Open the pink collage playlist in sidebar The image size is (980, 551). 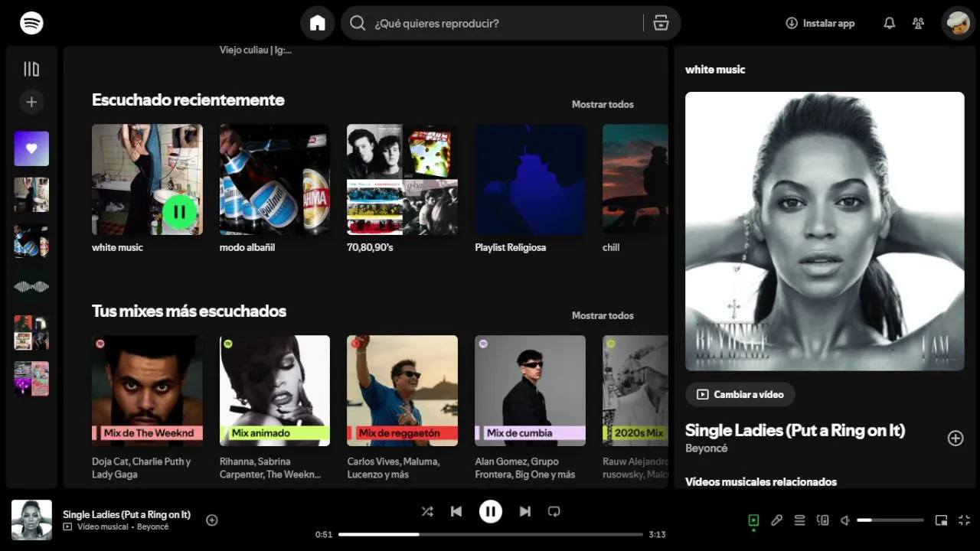(31, 378)
